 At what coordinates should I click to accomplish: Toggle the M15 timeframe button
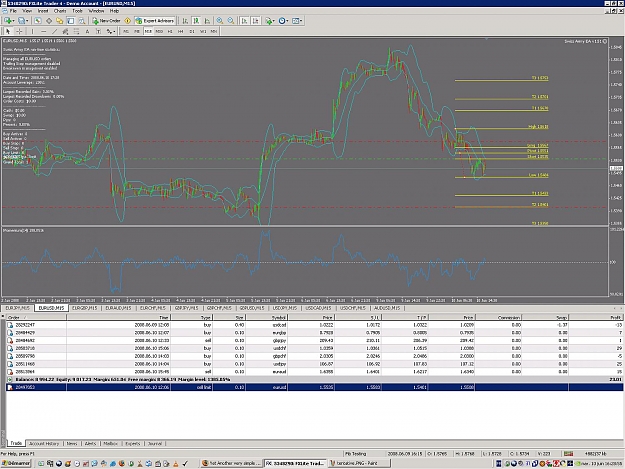(x=148, y=31)
